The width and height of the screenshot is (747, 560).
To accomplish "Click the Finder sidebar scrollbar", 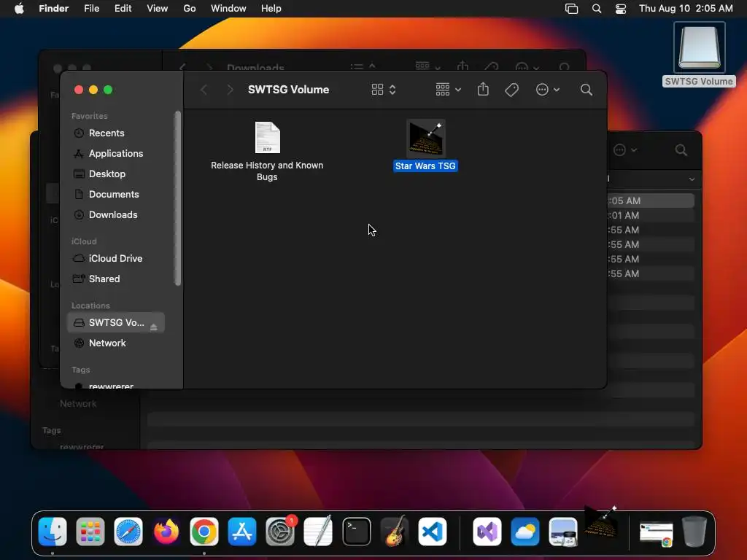I will tap(178, 198).
